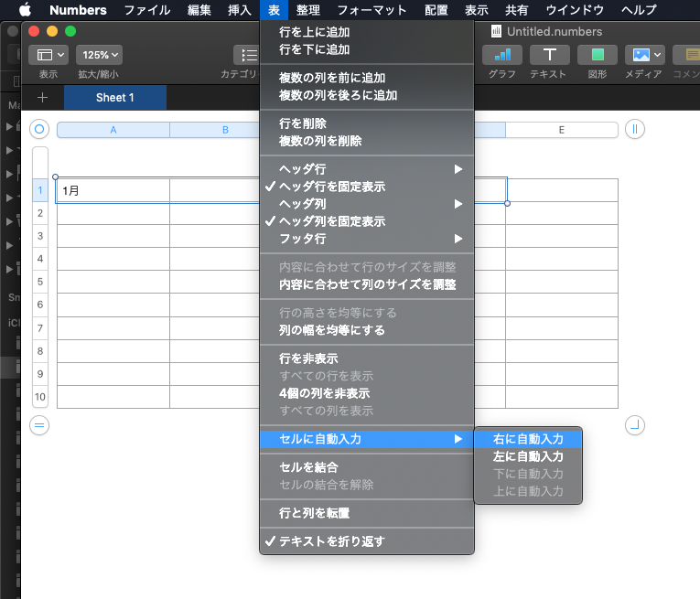Choose 複数の列を後ろに追加
This screenshot has height=599, width=700.
367,95
